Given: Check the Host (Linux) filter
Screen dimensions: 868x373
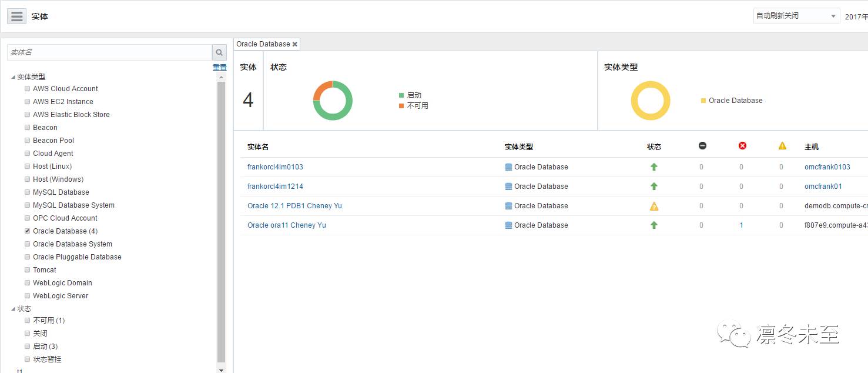Looking at the screenshot, I should pos(27,166).
